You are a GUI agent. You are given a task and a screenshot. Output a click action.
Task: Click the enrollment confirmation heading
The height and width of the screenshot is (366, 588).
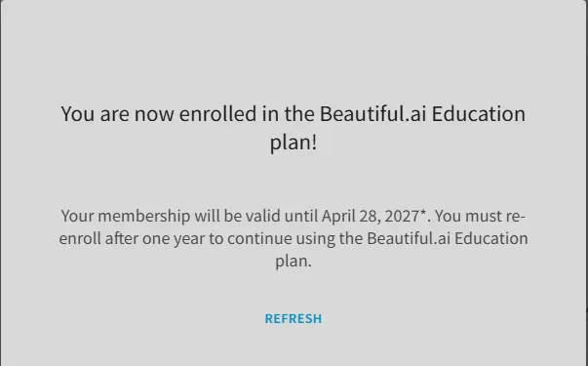click(294, 128)
